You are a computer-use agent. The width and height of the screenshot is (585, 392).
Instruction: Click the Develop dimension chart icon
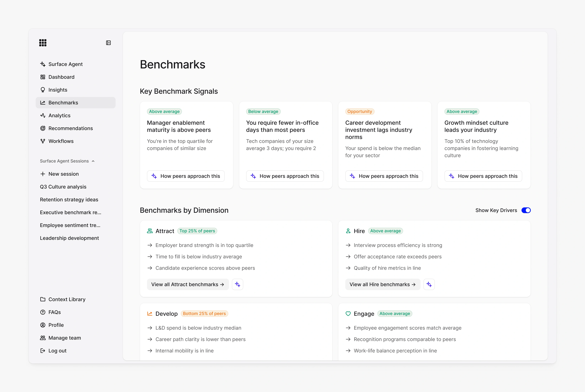(x=150, y=314)
